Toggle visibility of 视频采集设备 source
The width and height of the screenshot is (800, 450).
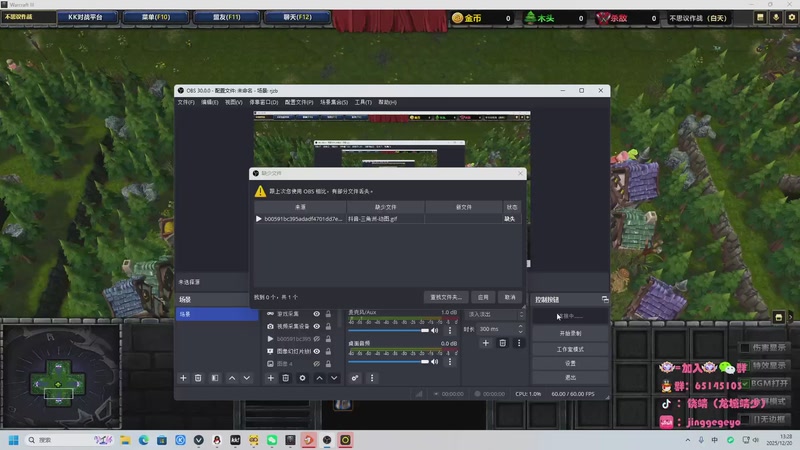[317, 326]
